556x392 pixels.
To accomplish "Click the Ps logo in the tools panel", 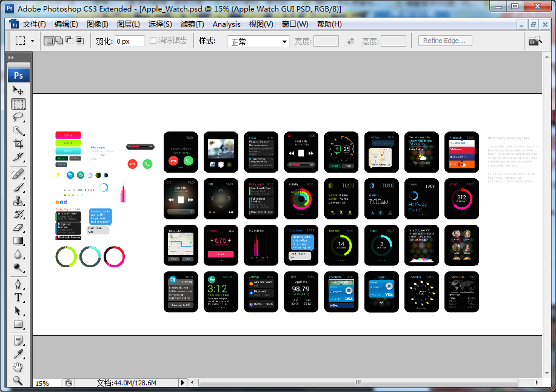I will 18,75.
